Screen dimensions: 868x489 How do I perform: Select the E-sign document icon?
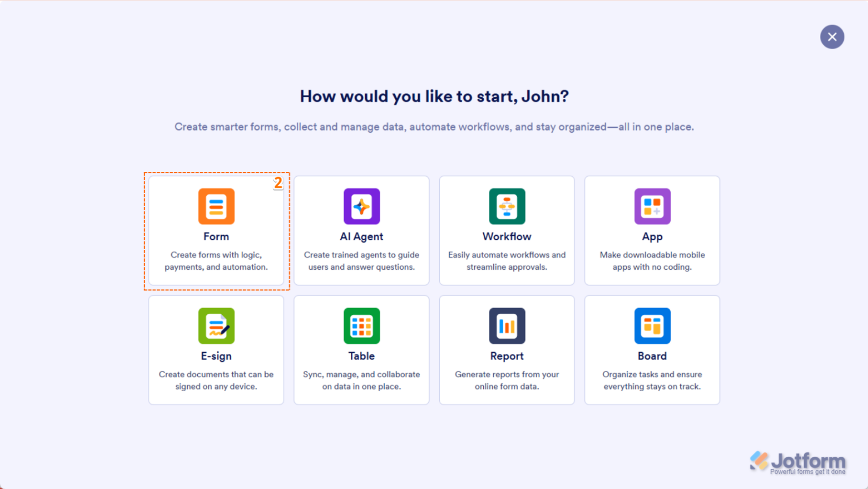coord(216,326)
